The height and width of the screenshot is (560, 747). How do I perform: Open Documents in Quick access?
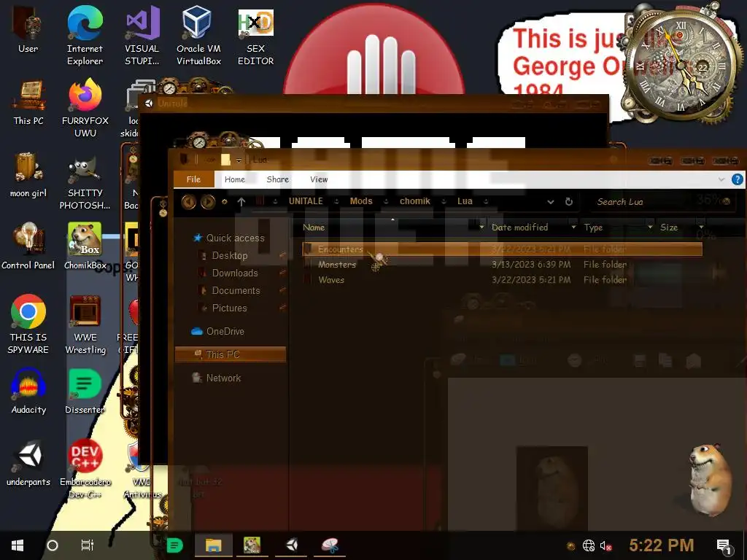click(236, 291)
